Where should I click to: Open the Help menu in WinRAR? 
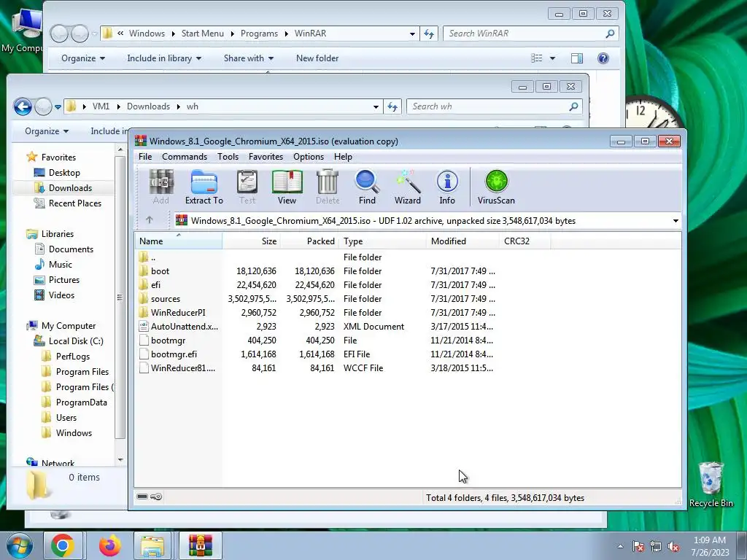click(343, 157)
